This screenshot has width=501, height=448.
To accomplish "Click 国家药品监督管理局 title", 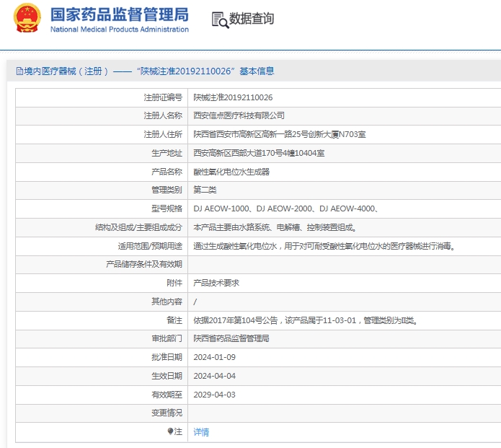I will 120,14.
